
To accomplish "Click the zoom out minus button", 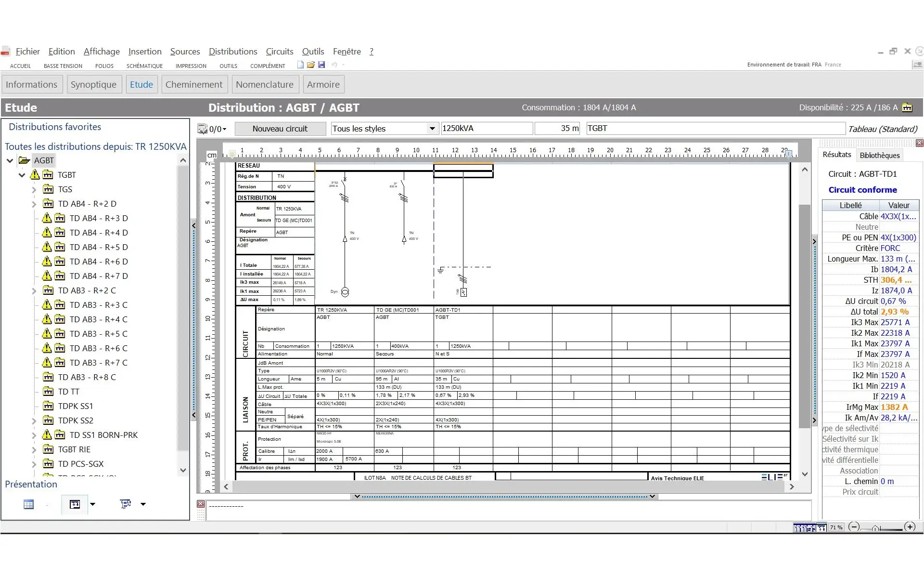I will tap(854, 527).
